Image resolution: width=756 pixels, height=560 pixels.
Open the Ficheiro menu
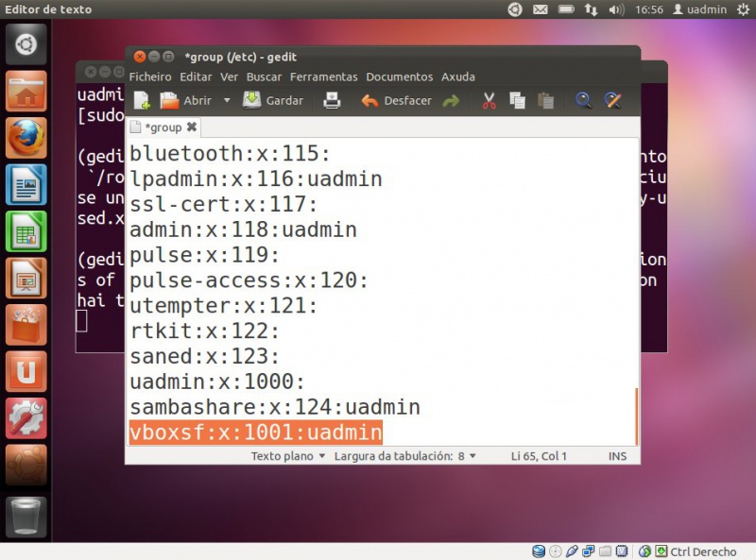[150, 76]
